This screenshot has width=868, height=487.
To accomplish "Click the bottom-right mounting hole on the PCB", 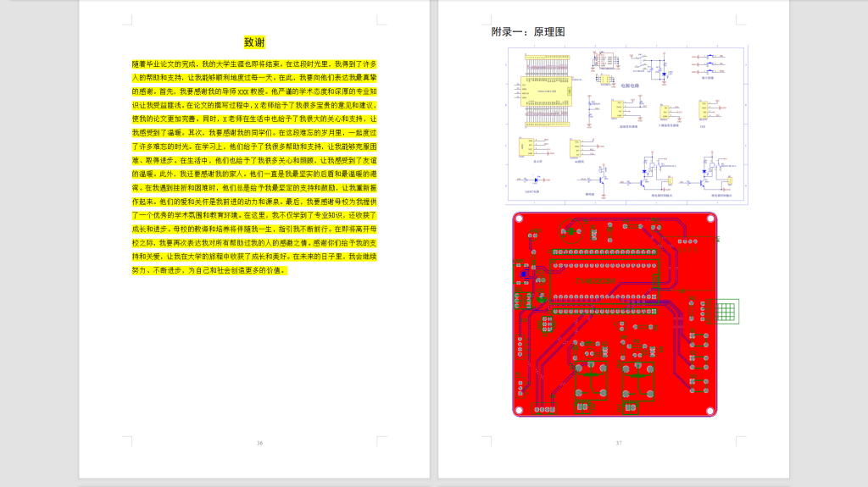I will (x=710, y=411).
